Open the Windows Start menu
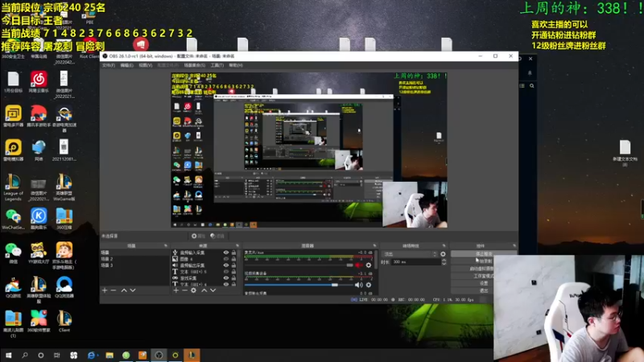The height and width of the screenshot is (362, 644). point(8,355)
